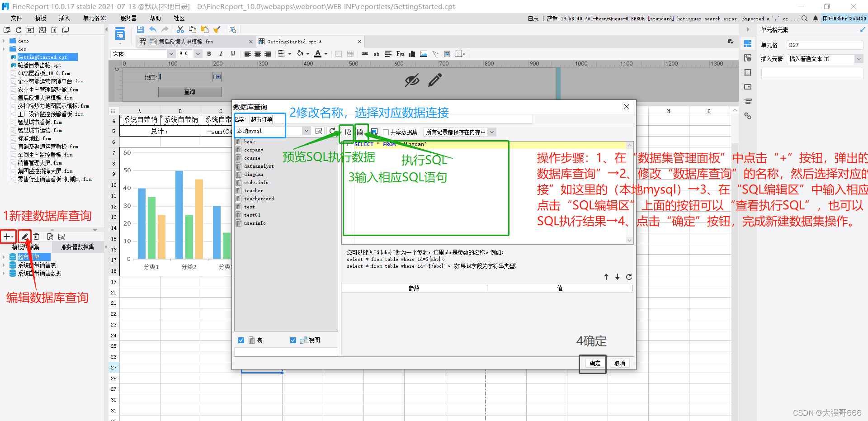Image resolution: width=868 pixels, height=421 pixels.
Task: Apply bold formatting
Action: 209,54
